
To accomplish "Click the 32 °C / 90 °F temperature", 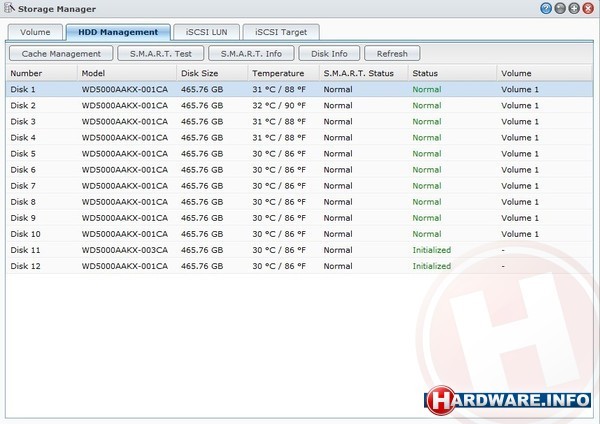I will coord(279,105).
